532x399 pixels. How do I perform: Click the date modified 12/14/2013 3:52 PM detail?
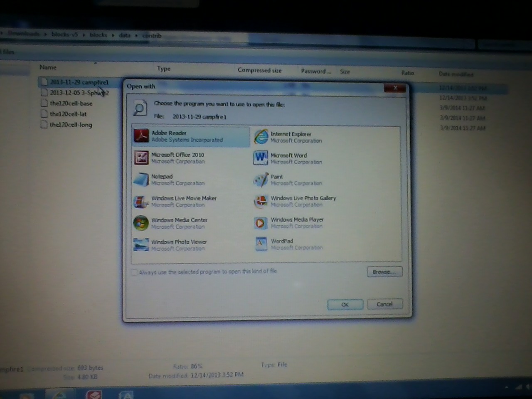(x=217, y=375)
